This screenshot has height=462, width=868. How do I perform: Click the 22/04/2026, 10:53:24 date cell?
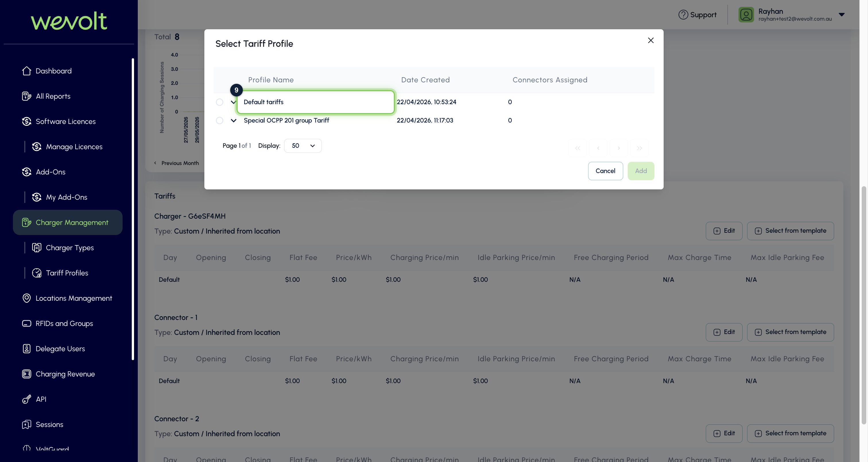point(426,102)
